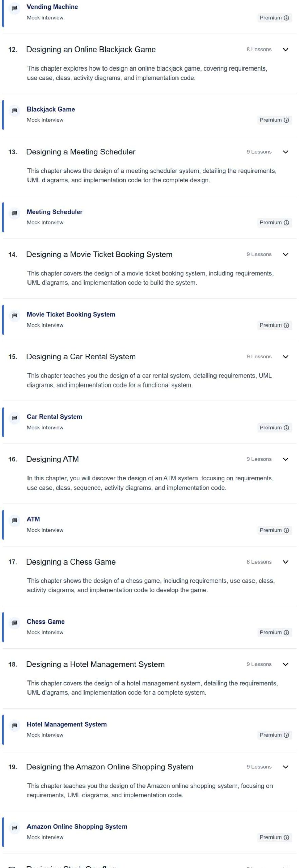Collapse the Designing a Meeting Scheduler chapter chevron
This screenshot has height=868, width=300.
pos(286,152)
